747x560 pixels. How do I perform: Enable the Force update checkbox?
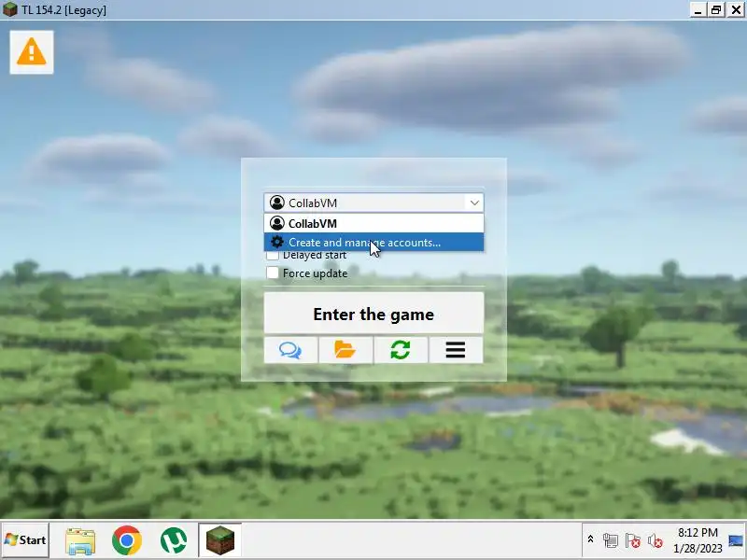click(273, 273)
